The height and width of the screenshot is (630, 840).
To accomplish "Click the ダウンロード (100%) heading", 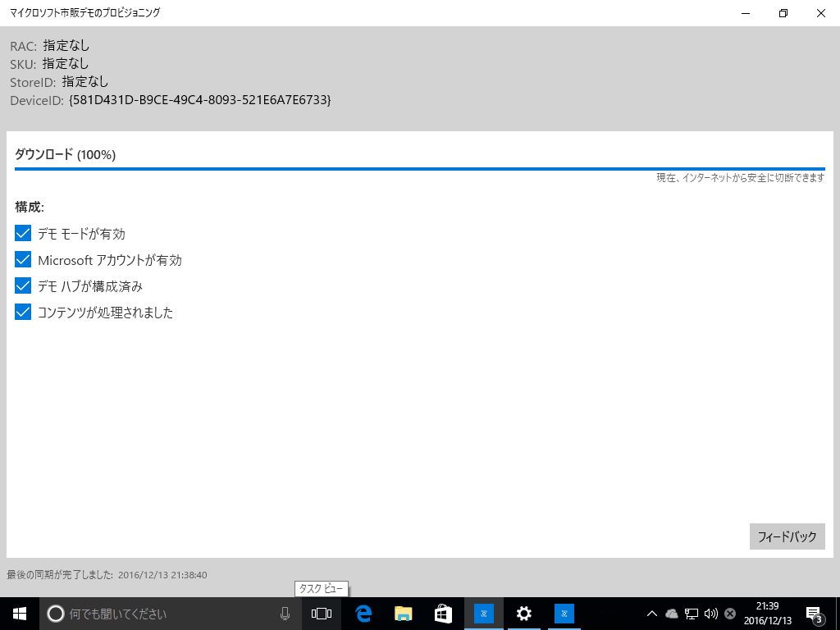I will pos(65,154).
